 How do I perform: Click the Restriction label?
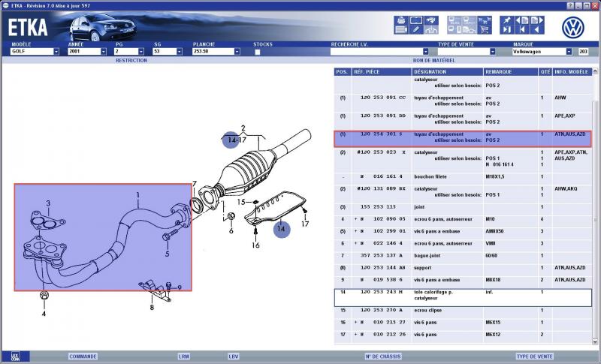(131, 61)
